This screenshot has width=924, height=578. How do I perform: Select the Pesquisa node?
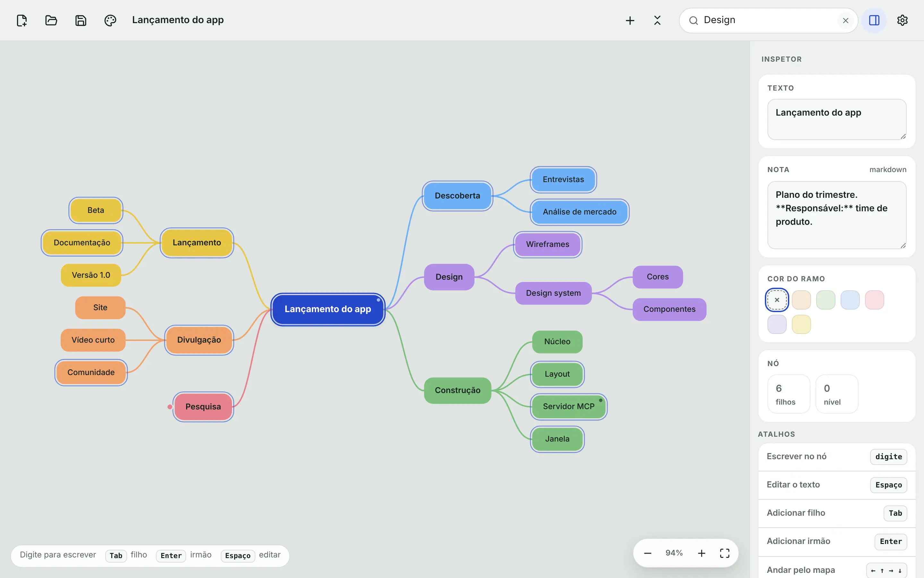tap(203, 407)
